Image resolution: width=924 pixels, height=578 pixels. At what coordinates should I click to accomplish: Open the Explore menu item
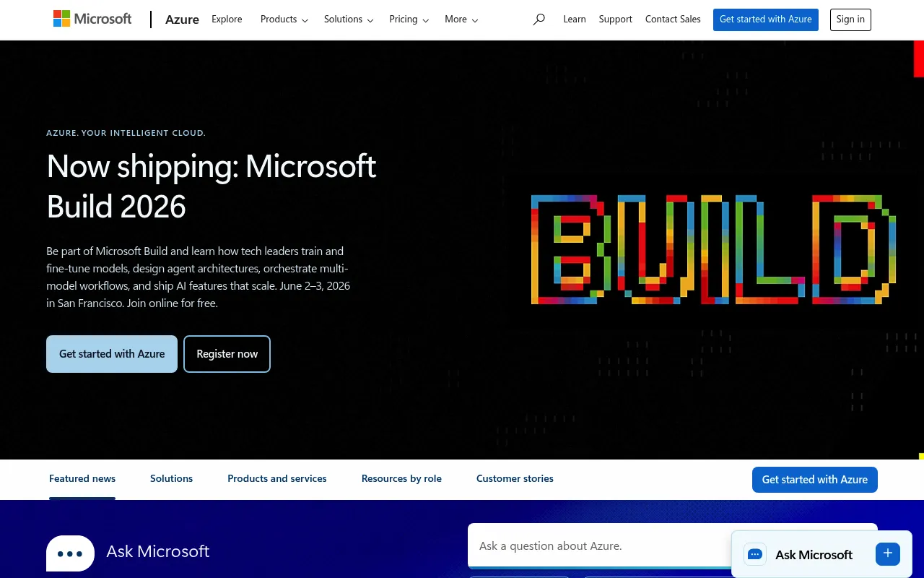227,20
